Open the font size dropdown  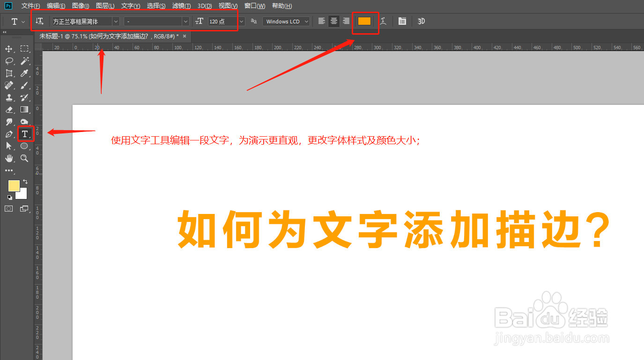(241, 21)
